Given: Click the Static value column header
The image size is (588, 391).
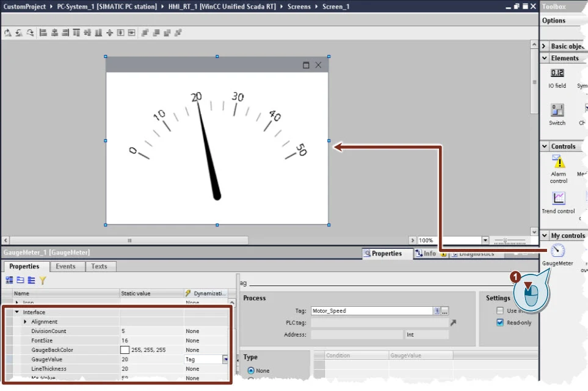Looking at the screenshot, I should [151, 293].
